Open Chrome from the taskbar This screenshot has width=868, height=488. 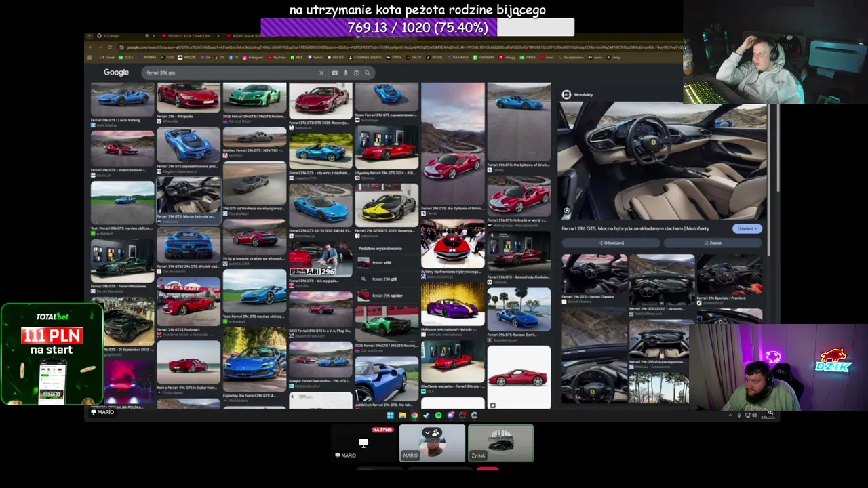point(414,415)
